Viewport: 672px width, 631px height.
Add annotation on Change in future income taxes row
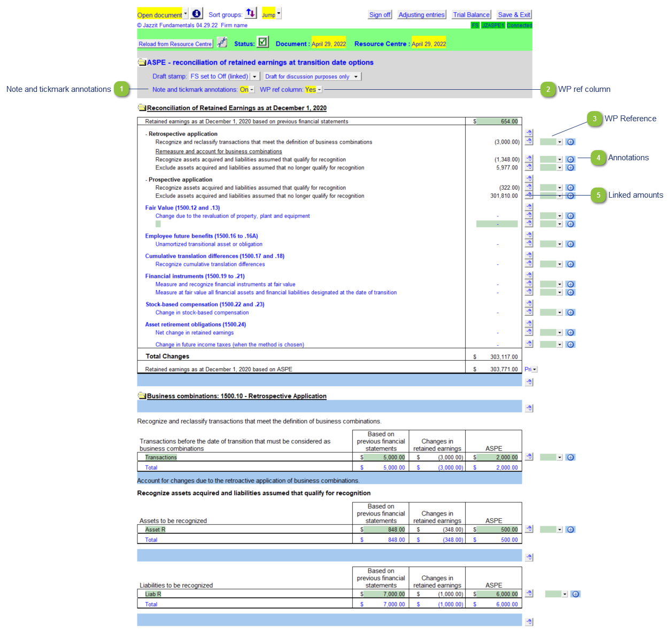[x=570, y=345]
